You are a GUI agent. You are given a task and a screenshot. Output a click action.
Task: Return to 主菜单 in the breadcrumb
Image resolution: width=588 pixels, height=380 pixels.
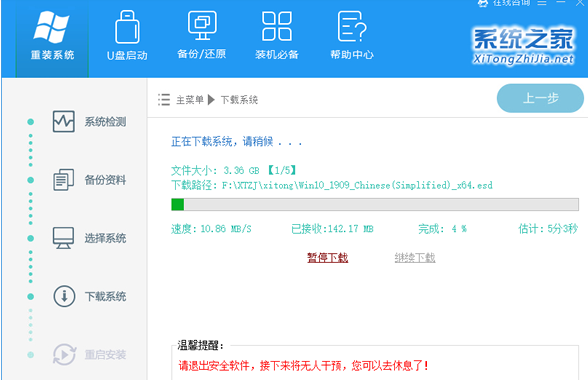click(190, 100)
